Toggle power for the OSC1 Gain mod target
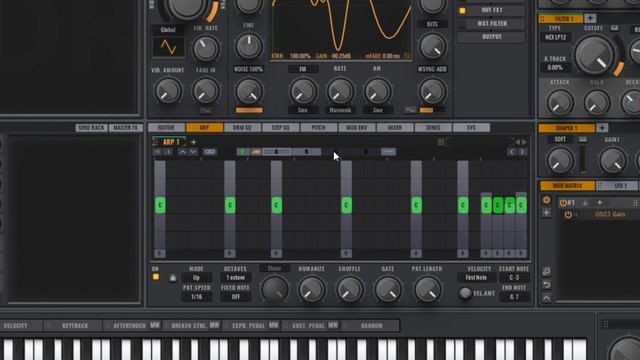The width and height of the screenshot is (640, 360). 568,215
